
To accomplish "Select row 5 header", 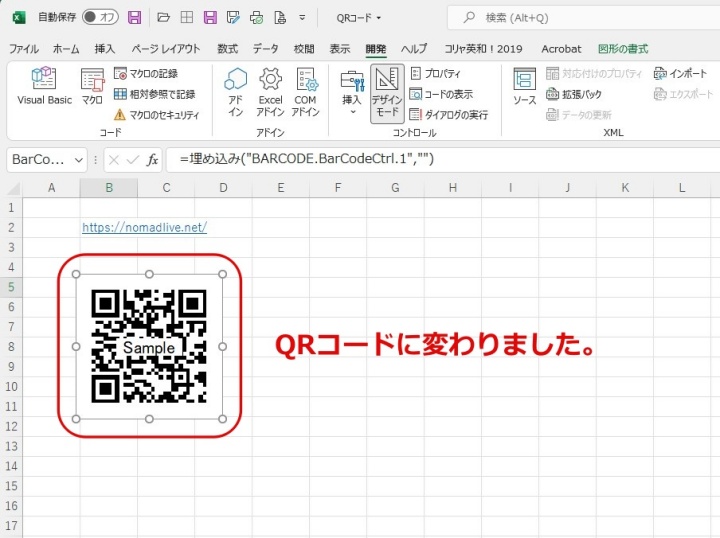I will 11,287.
